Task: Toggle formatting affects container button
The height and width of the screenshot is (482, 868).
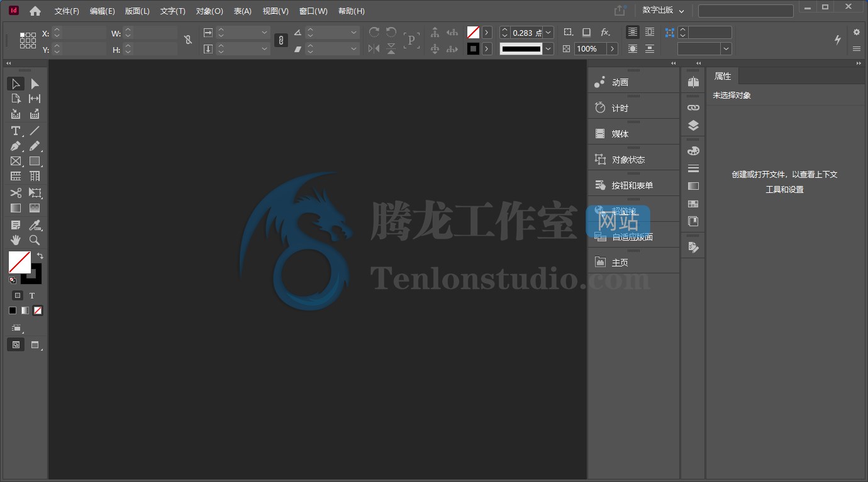Action: pyautogui.click(x=18, y=295)
